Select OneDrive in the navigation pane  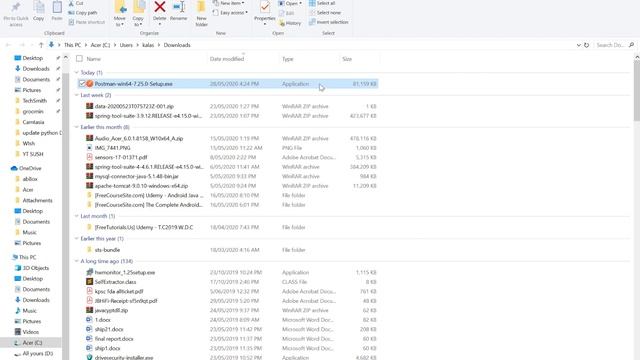(30, 168)
